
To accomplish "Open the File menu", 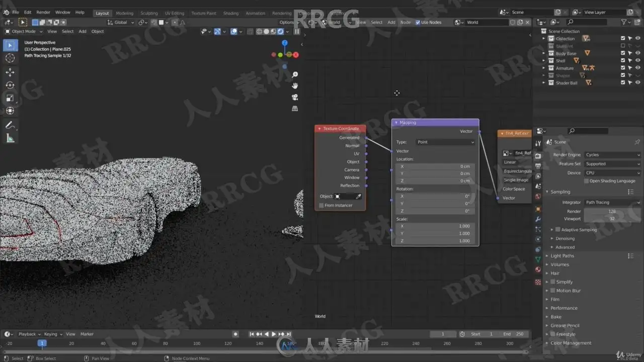I will (16, 12).
